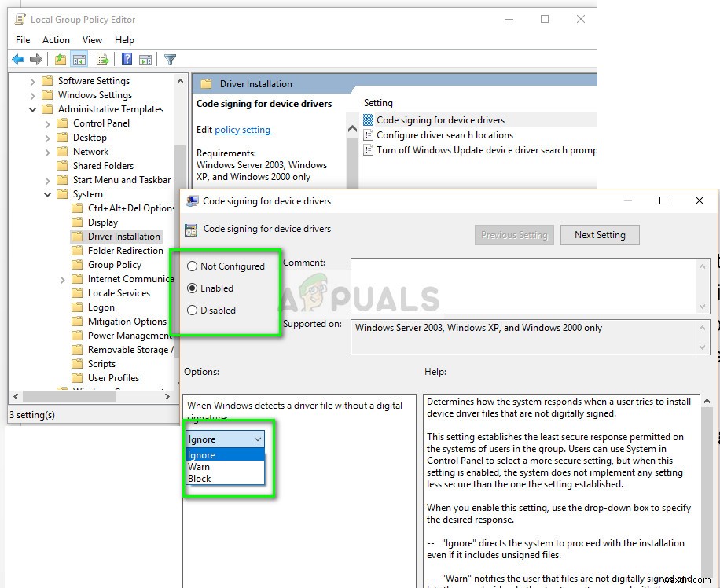Expand the Internet Communication node
720x588 pixels.
(x=63, y=278)
